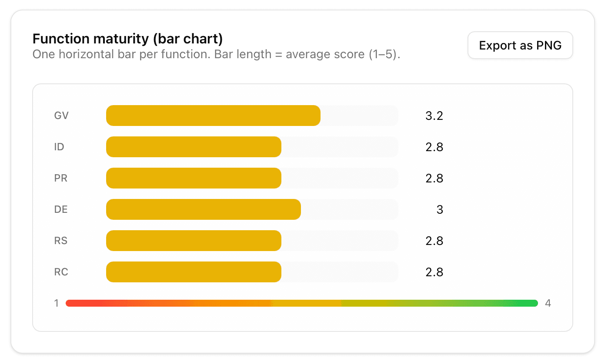Click the RS function label

[x=60, y=241]
